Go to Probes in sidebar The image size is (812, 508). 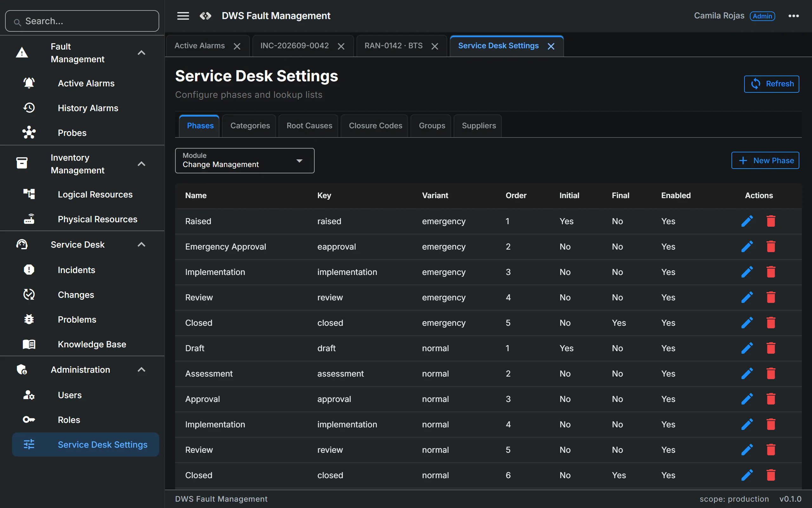tap(86, 133)
